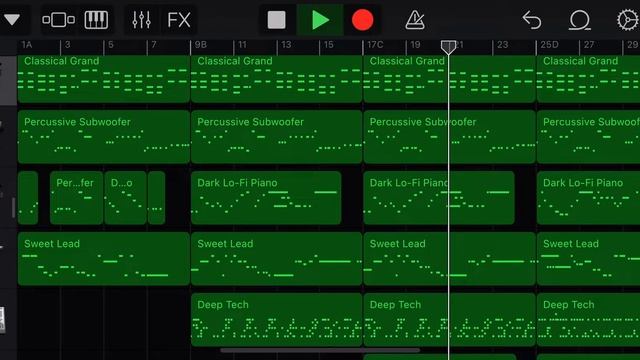The image size is (640, 360).
Task: Start playback with the green Play button
Action: [320, 20]
